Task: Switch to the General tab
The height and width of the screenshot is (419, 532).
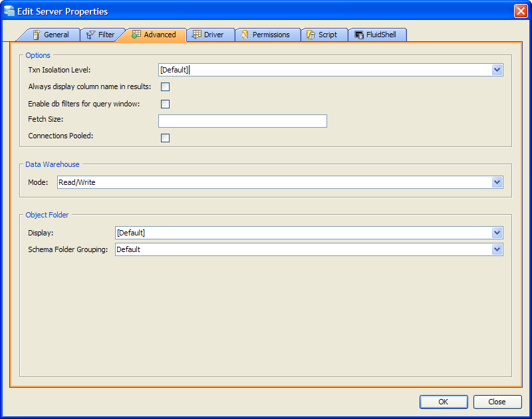Action: pos(51,35)
